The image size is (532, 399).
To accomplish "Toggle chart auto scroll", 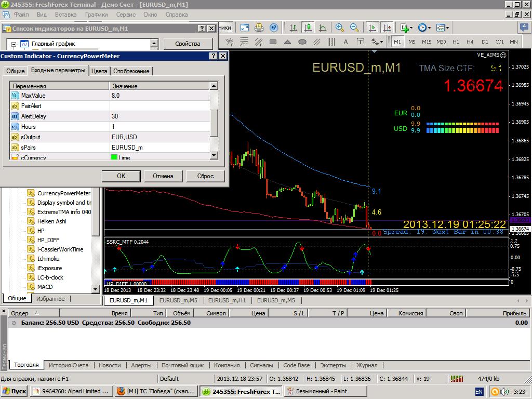I will 372,28.
